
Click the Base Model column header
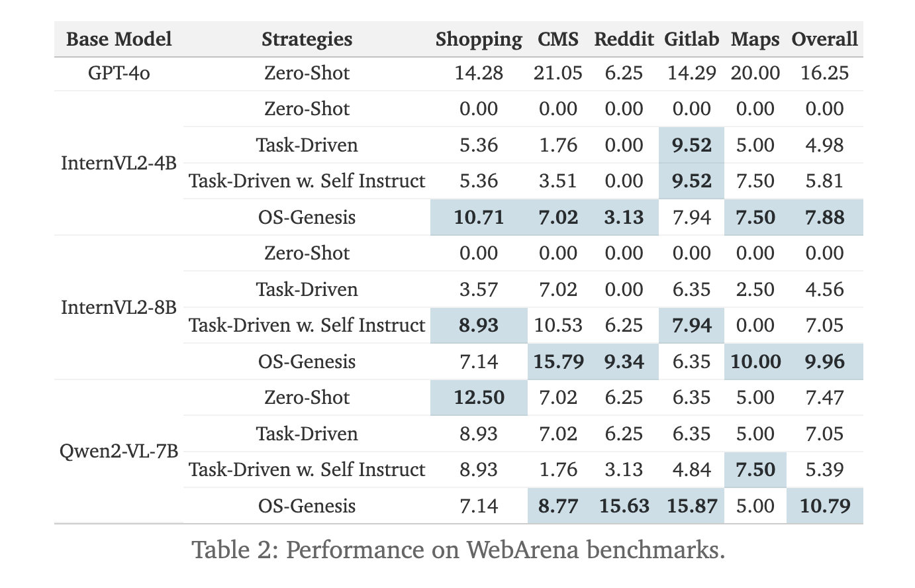pos(119,39)
